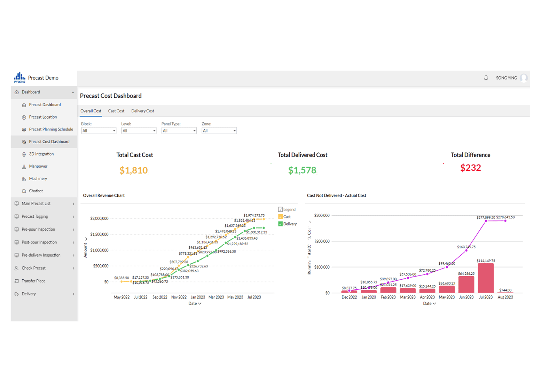Open the Transfer Piece menu item
The width and height of the screenshot is (557, 392).
[33, 281]
